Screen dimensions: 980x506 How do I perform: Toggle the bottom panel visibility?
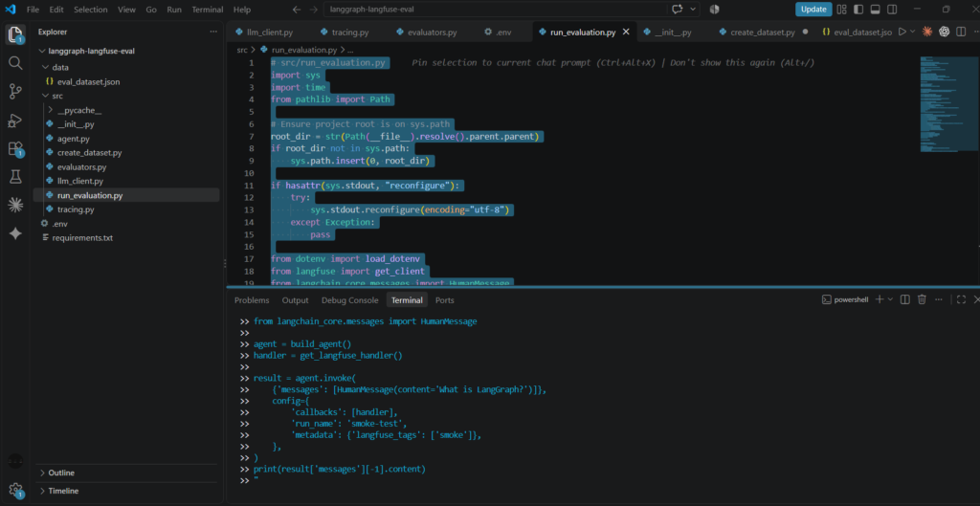point(876,10)
